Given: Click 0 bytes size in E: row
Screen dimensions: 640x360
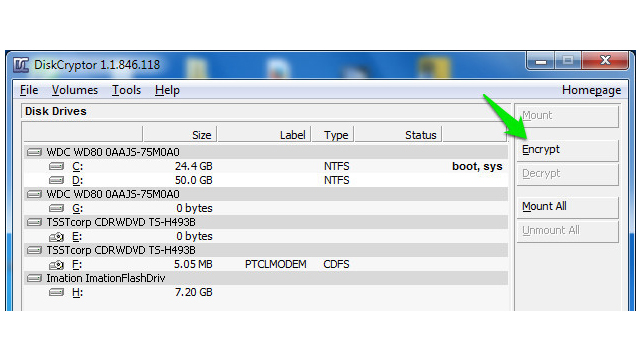Looking at the screenshot, I should click(194, 237).
